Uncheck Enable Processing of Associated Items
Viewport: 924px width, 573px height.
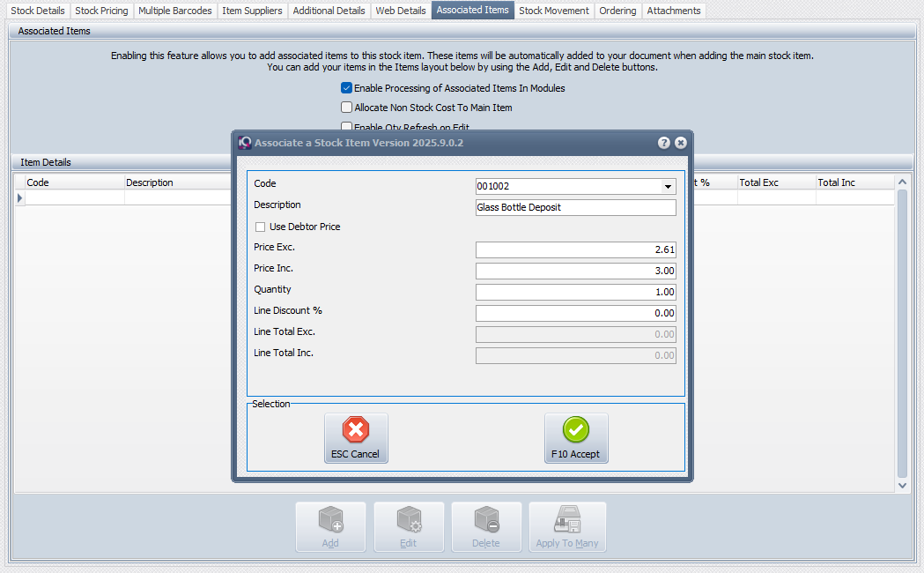pyautogui.click(x=347, y=88)
